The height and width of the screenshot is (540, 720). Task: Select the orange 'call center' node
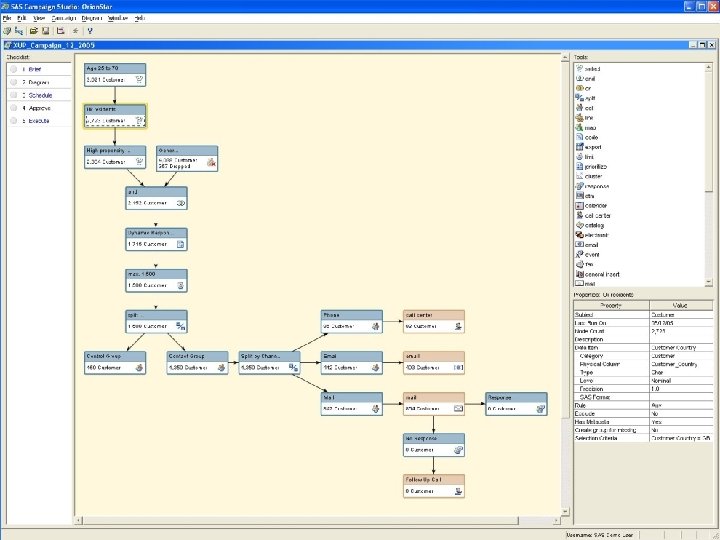(434, 321)
